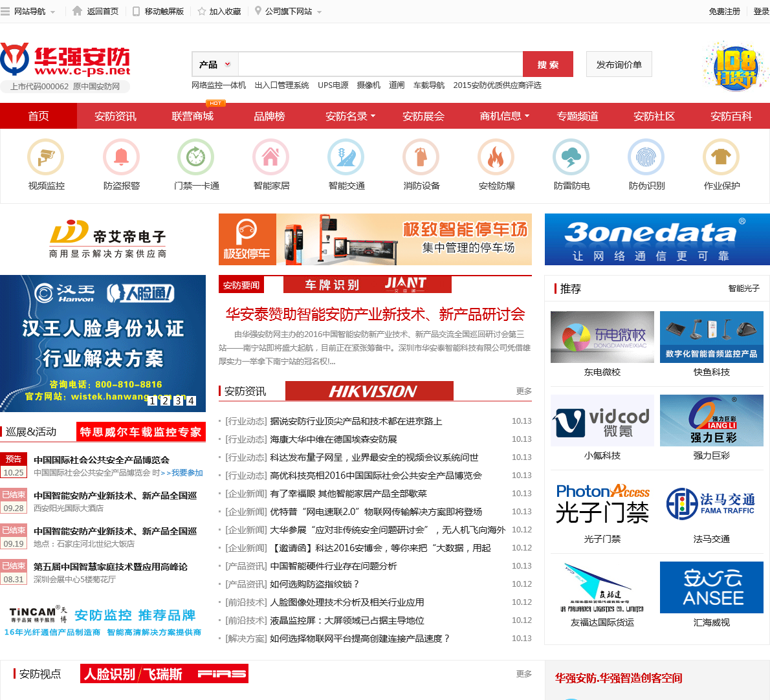The image size is (770, 700).
Task: Open article 如何选购防盗指纹锁？
Action: (314, 584)
